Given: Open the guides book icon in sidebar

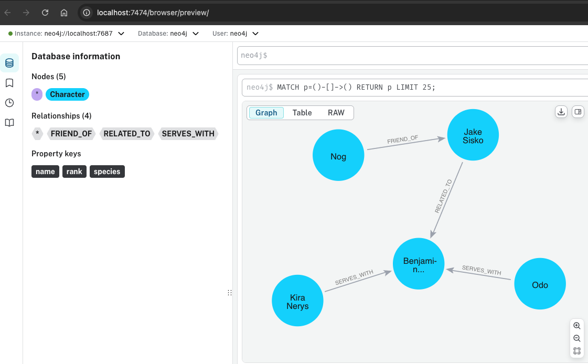Looking at the screenshot, I should [x=9, y=123].
